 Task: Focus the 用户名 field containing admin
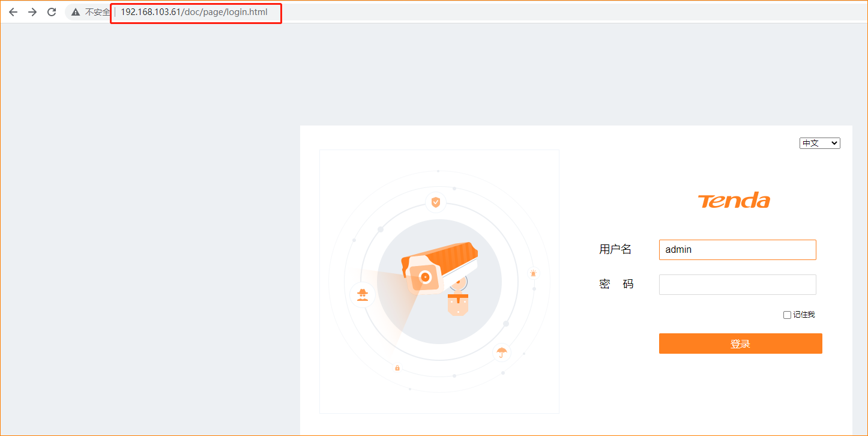(x=737, y=250)
